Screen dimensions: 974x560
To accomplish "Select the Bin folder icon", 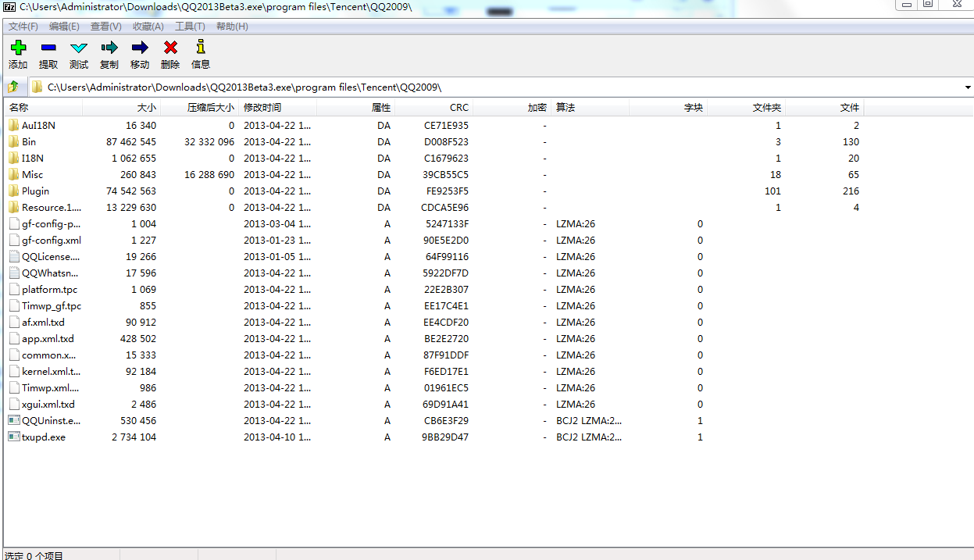I will tap(14, 141).
